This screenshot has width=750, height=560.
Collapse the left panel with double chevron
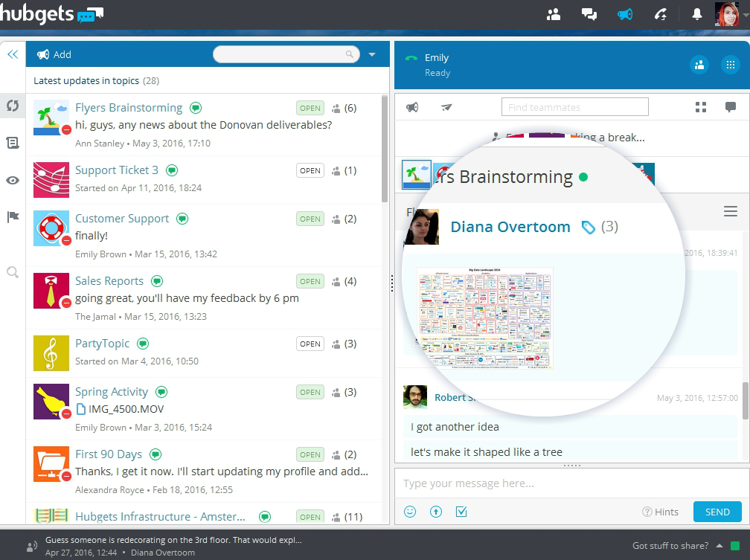pyautogui.click(x=13, y=54)
